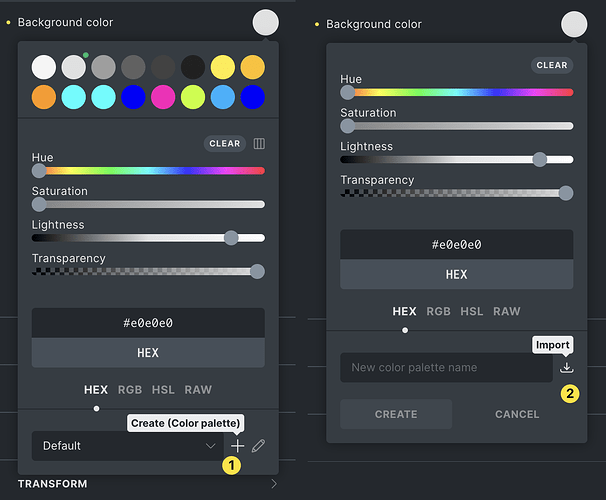
Task: Click the CANCEL button
Action: coord(517,414)
